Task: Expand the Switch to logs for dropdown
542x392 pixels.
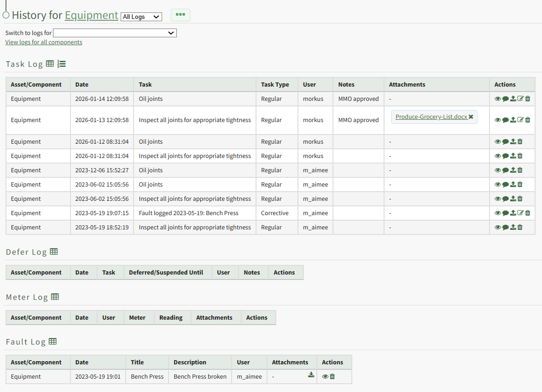Action: [115, 33]
